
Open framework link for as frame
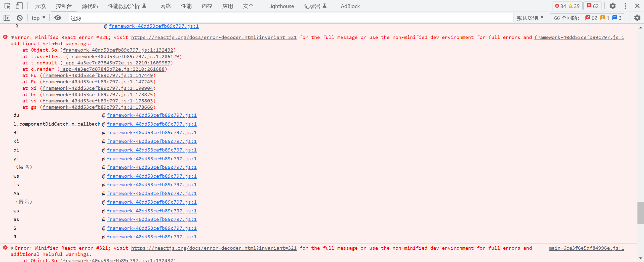pos(152,219)
